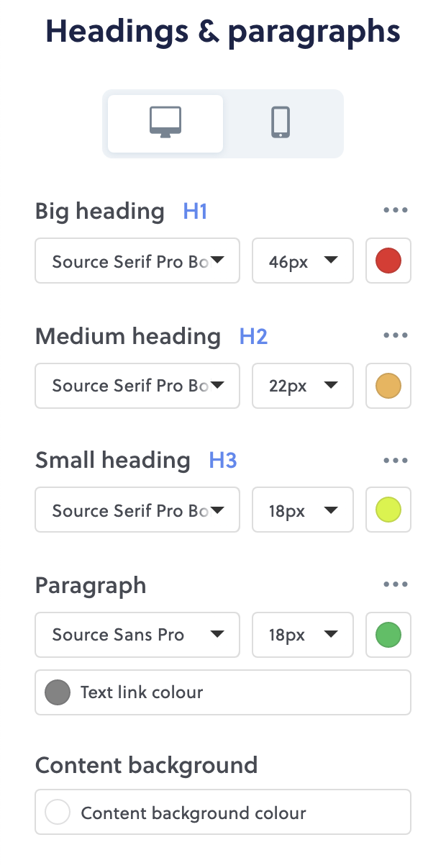Viewport: 446px width, 868px height.
Task: Open Big heading font family dropdown
Action: [x=137, y=261]
